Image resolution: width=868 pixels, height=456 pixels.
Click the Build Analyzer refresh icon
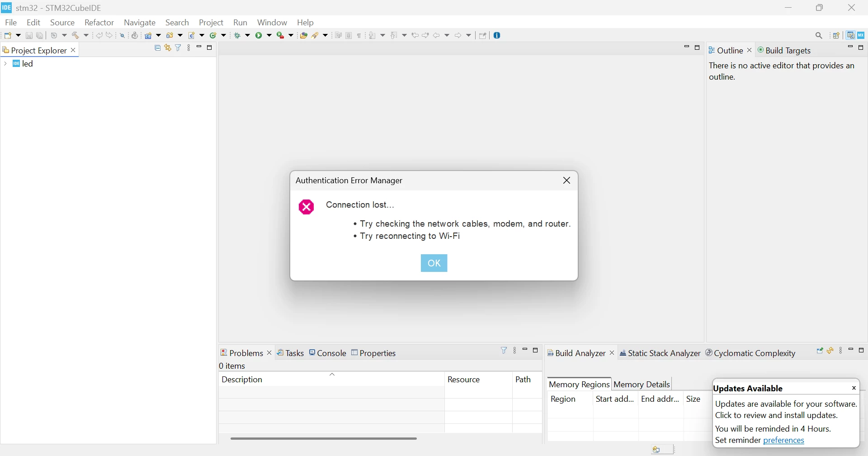pyautogui.click(x=830, y=351)
